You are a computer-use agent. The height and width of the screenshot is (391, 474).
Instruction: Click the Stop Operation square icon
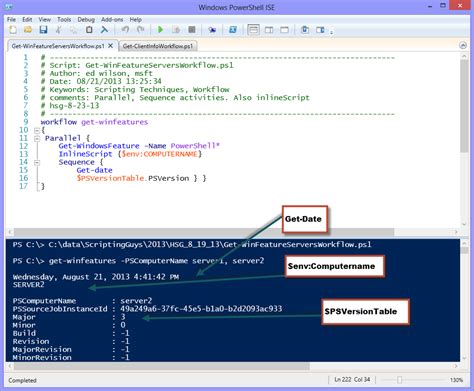192,30
